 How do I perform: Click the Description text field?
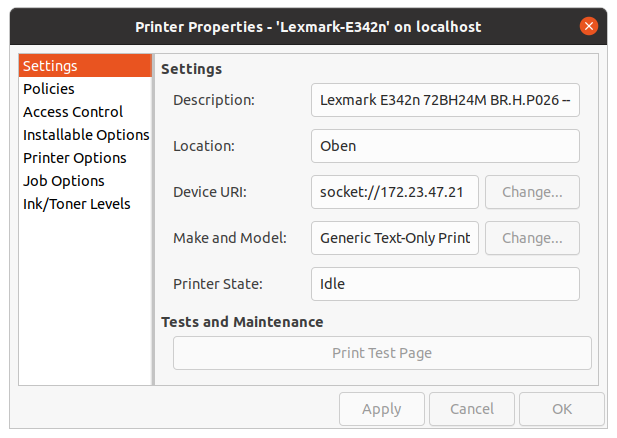(x=445, y=100)
